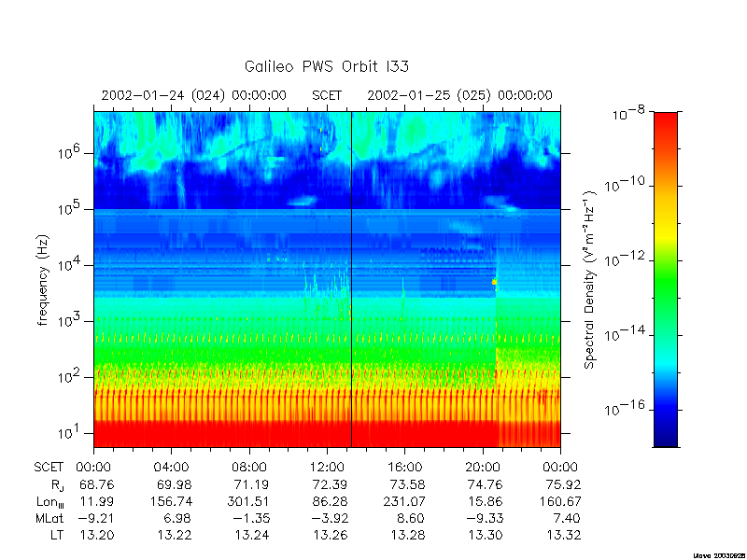Click the 'LT' row label
The image size is (747, 560).
pos(57,535)
